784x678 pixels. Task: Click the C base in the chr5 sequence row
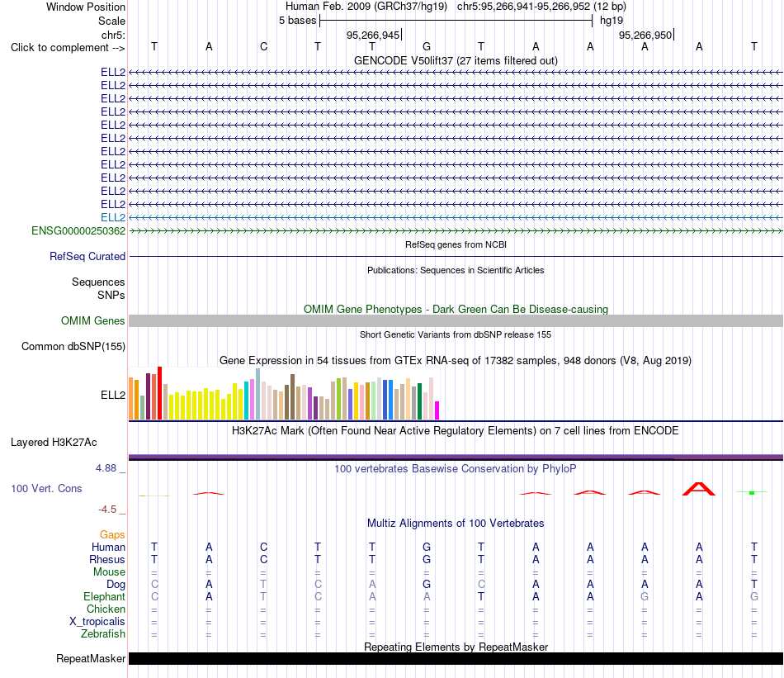[263, 46]
